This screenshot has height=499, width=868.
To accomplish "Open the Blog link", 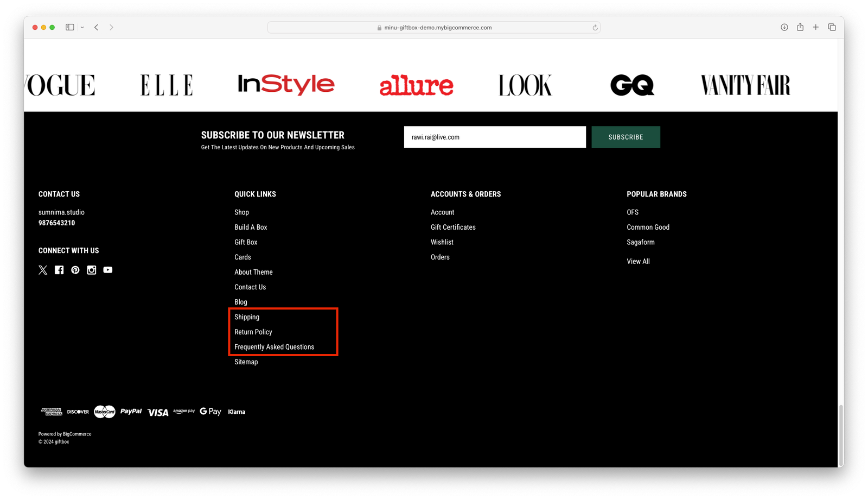I will coord(241,302).
